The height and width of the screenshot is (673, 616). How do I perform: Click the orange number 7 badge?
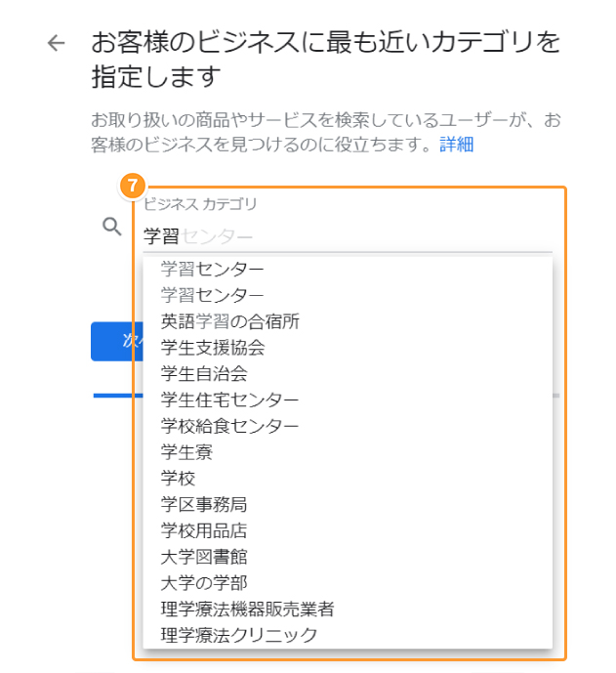(x=133, y=186)
